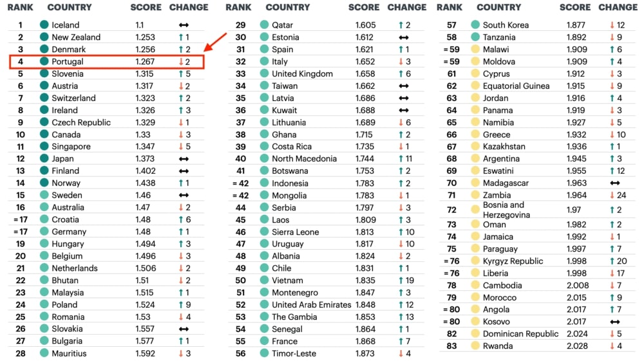Select the highlighted Portugal row
The width and height of the screenshot is (644, 361).
(x=106, y=62)
